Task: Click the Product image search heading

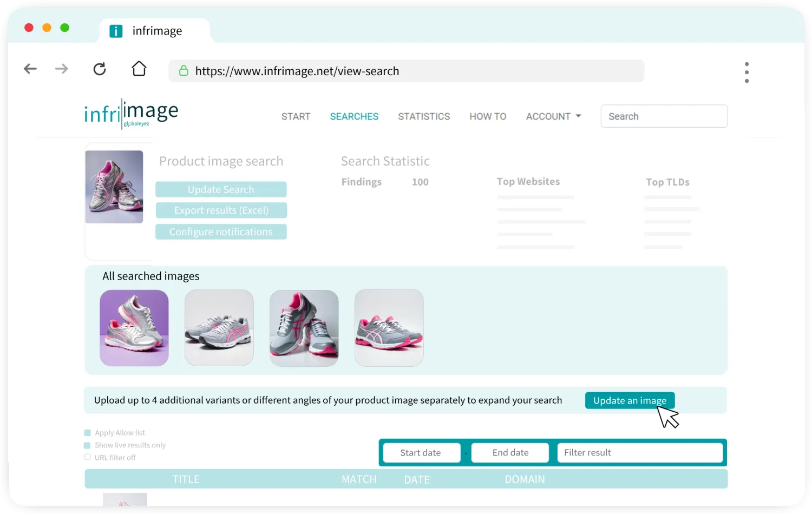Action: pyautogui.click(x=221, y=161)
